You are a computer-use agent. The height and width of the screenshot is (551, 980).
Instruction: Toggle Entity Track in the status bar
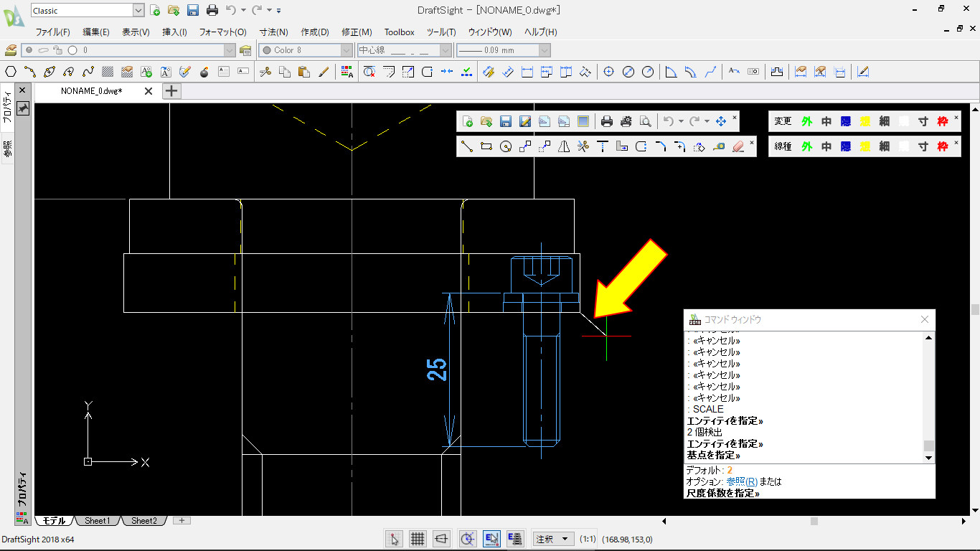[x=514, y=539]
